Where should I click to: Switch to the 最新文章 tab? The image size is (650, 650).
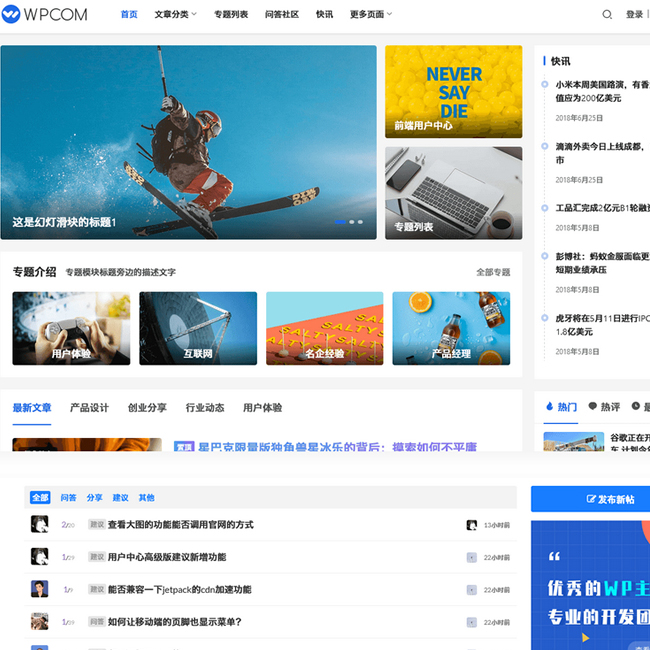[x=32, y=408]
